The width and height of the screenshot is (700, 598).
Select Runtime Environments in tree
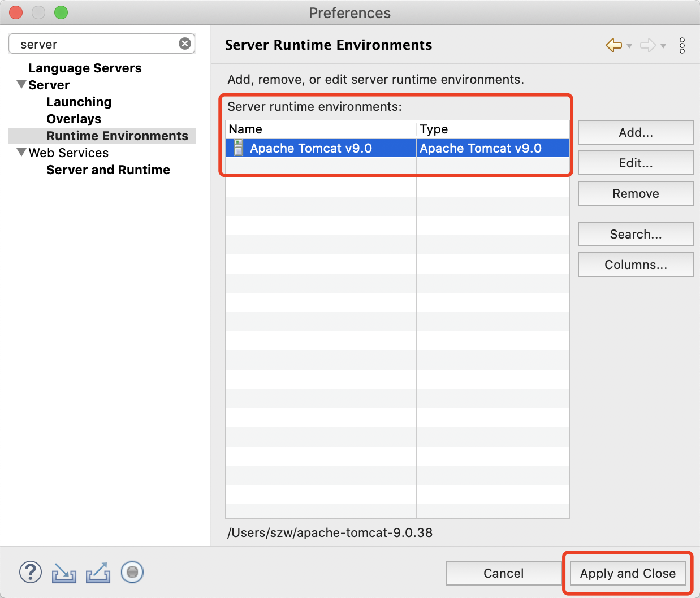[118, 136]
